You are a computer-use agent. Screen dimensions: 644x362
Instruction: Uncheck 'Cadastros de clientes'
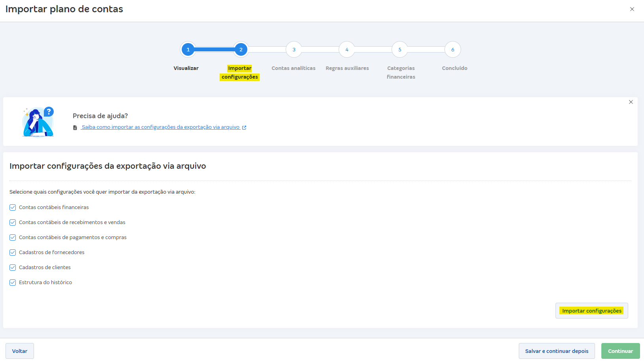pos(12,267)
